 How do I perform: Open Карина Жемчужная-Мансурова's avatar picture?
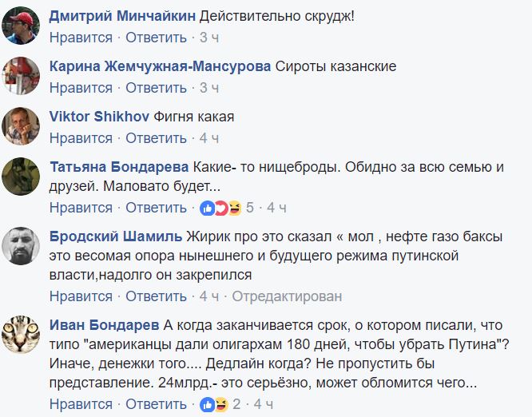point(21,74)
